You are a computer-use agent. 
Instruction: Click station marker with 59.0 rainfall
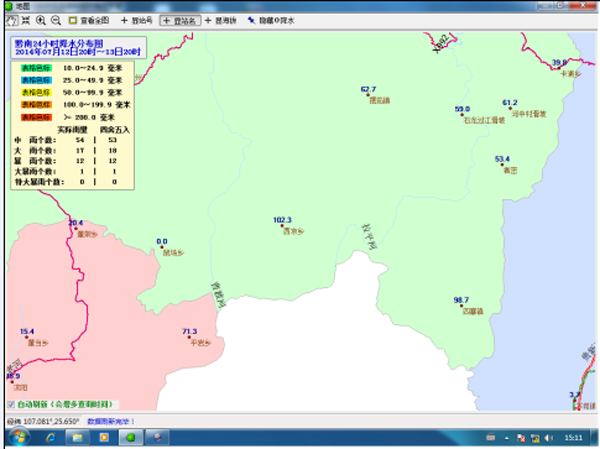click(x=462, y=114)
